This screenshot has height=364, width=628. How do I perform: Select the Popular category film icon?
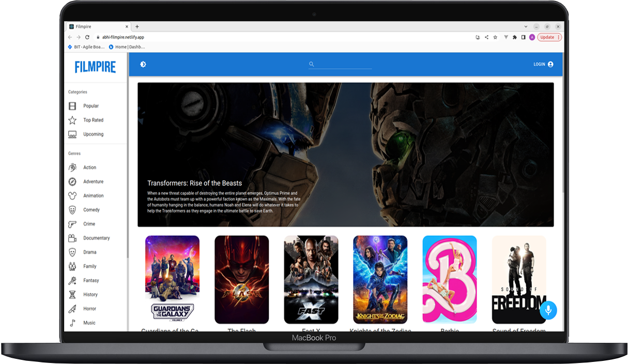pyautogui.click(x=72, y=106)
